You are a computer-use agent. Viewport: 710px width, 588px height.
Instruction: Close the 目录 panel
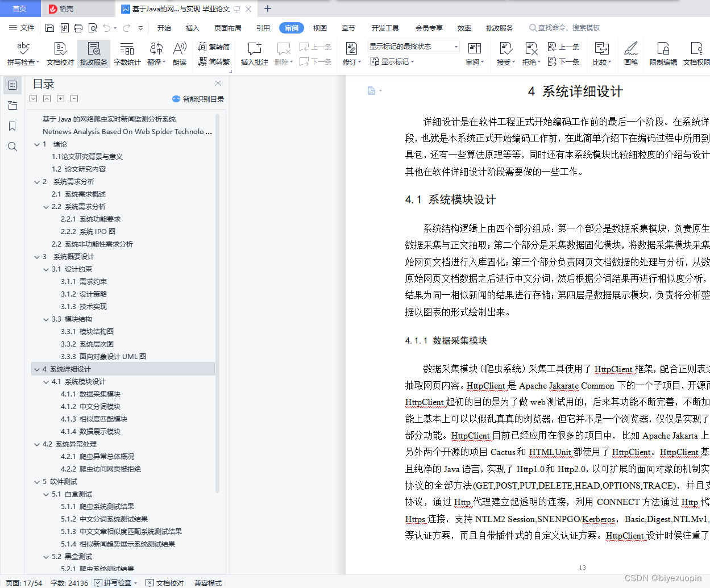tap(218, 84)
